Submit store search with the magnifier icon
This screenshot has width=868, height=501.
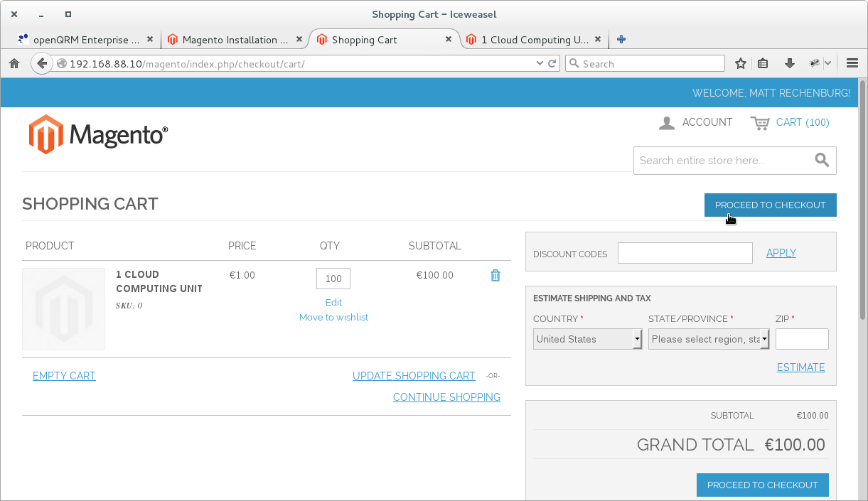[x=822, y=160]
